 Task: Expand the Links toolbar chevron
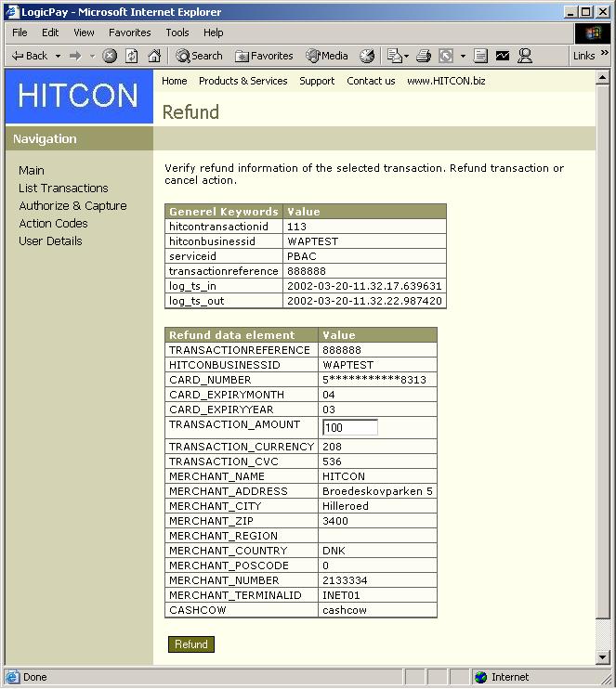click(x=605, y=54)
